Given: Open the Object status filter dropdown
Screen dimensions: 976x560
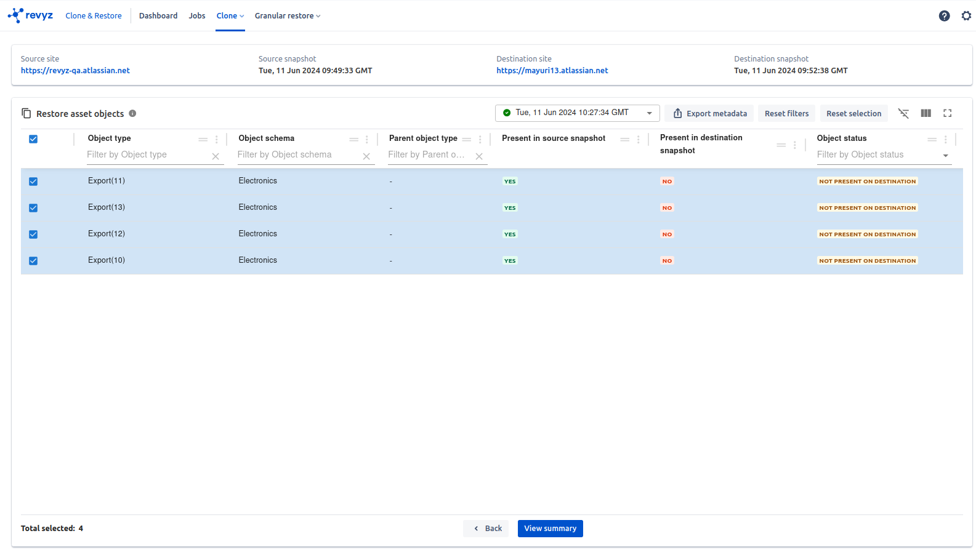Looking at the screenshot, I should click(x=946, y=156).
